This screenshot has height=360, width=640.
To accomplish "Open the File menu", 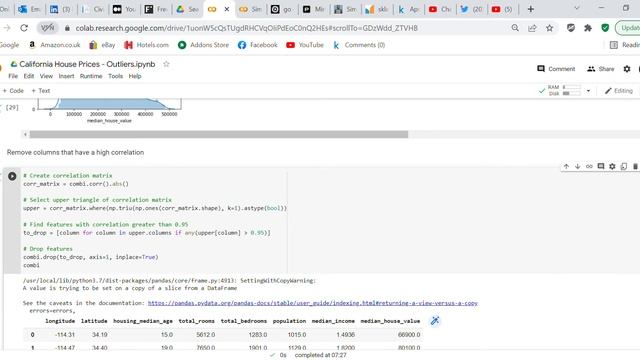I will (x=13, y=76).
